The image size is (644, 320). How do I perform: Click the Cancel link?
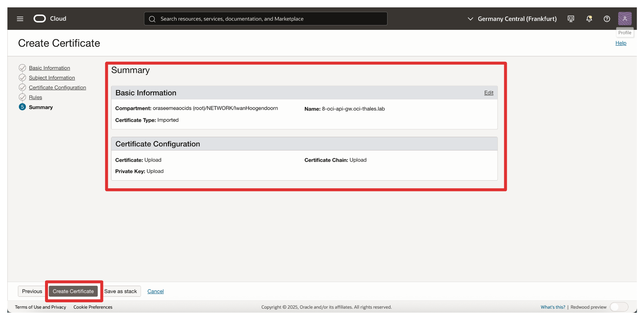point(155,291)
